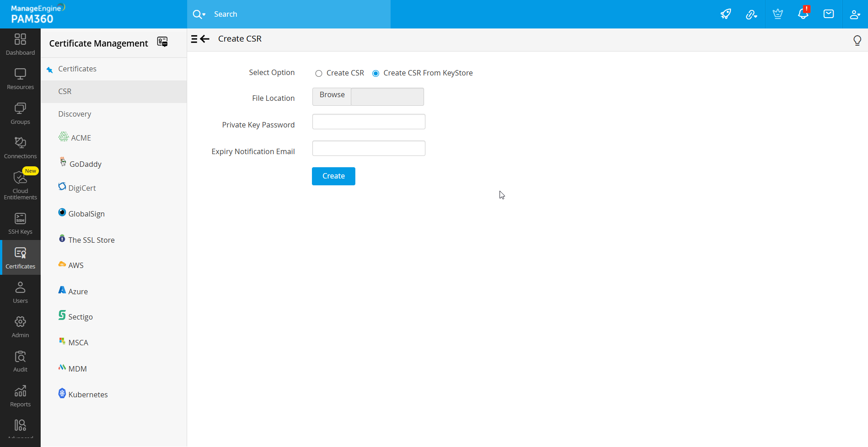The height and width of the screenshot is (447, 868).
Task: Navigate to Connections
Action: [20, 148]
